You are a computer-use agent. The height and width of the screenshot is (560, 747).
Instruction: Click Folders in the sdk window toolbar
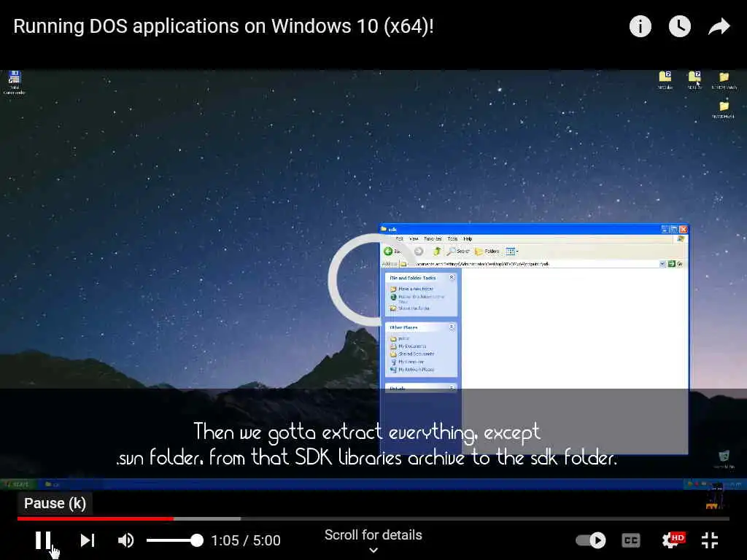pyautogui.click(x=487, y=251)
